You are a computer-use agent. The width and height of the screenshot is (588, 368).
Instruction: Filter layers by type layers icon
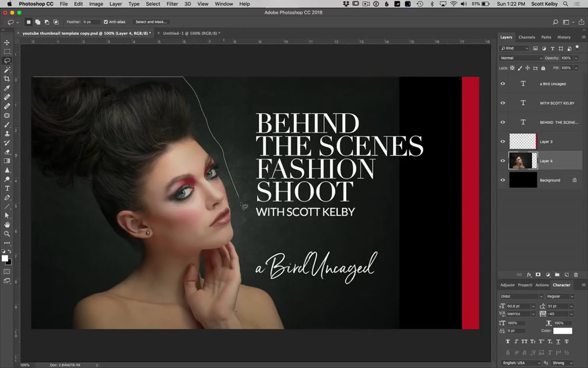pos(553,49)
